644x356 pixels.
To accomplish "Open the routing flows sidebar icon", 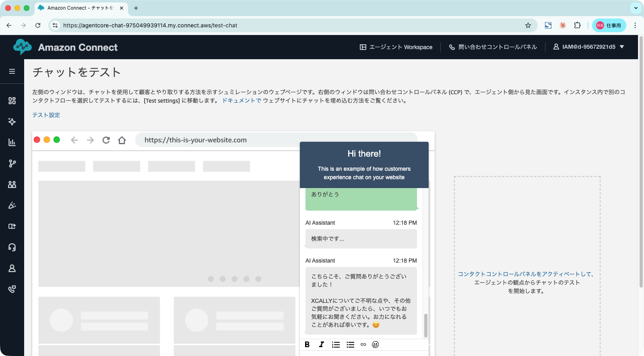I will click(x=12, y=164).
